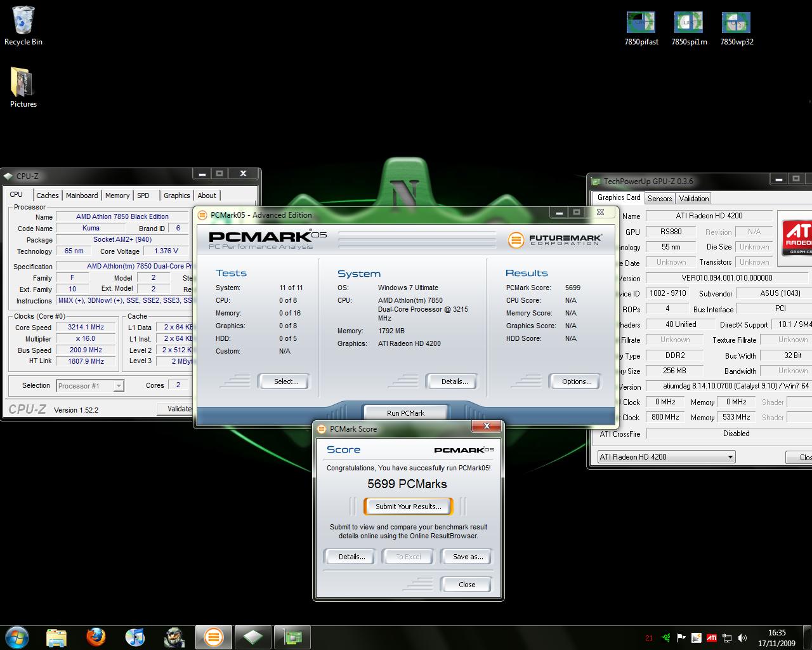Switch to the Mainboard tab in CPU-Z
The height and width of the screenshot is (650, 812).
click(x=82, y=196)
